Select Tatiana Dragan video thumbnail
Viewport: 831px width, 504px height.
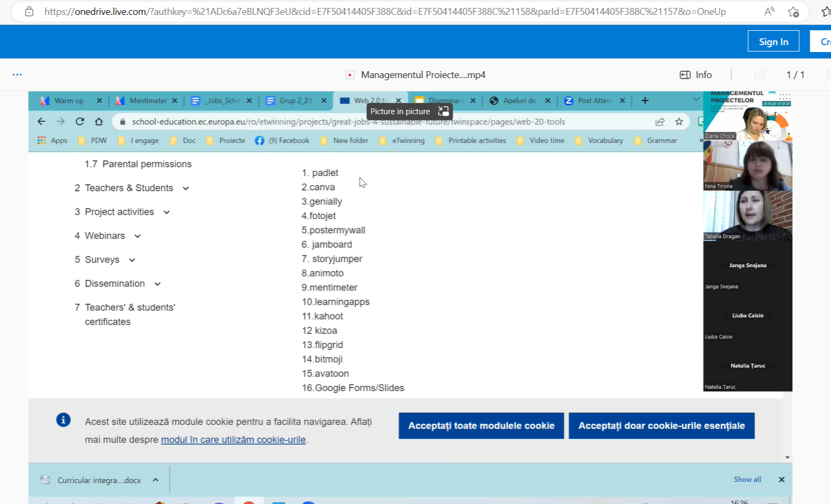(x=748, y=216)
